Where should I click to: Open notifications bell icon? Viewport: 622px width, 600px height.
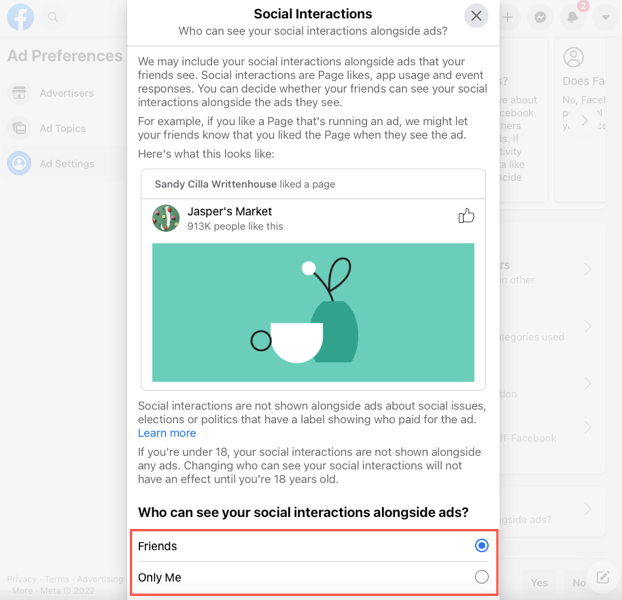click(572, 17)
